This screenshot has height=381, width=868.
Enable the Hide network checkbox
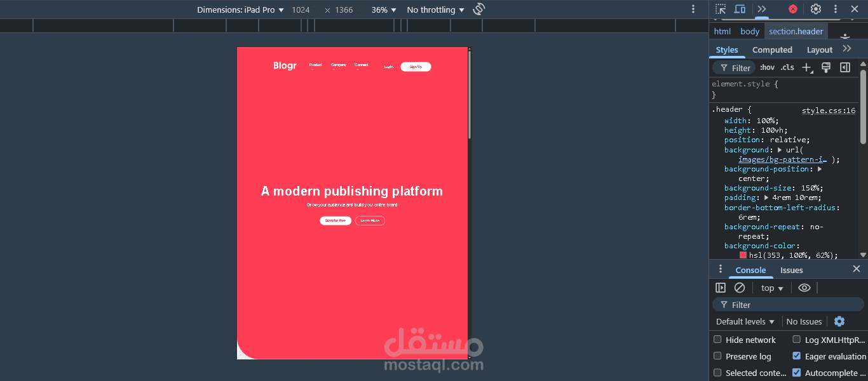[717, 340]
